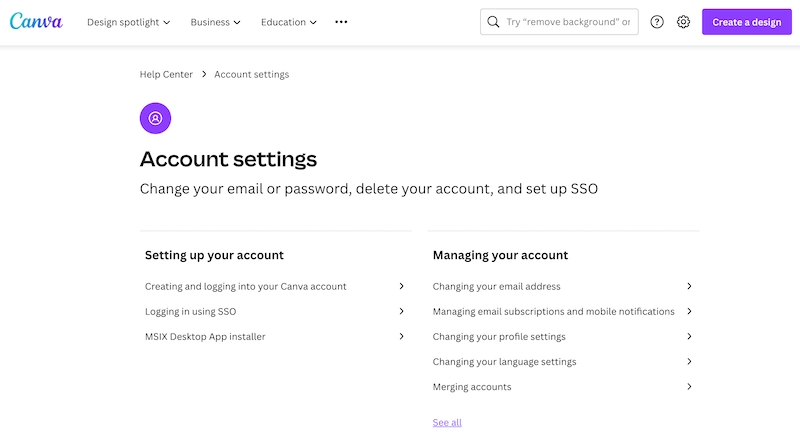Click the Managing your account heading

[x=500, y=255]
